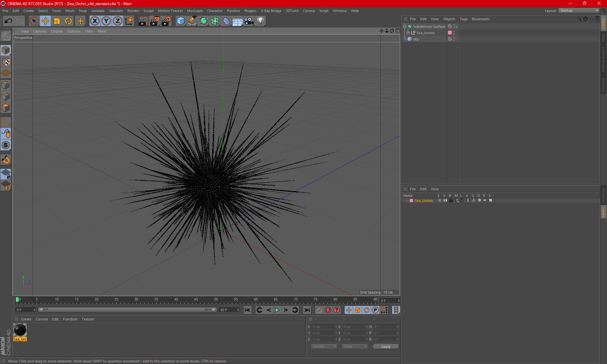Switch coordinate system icon
The image size is (607, 364).
tap(129, 21)
